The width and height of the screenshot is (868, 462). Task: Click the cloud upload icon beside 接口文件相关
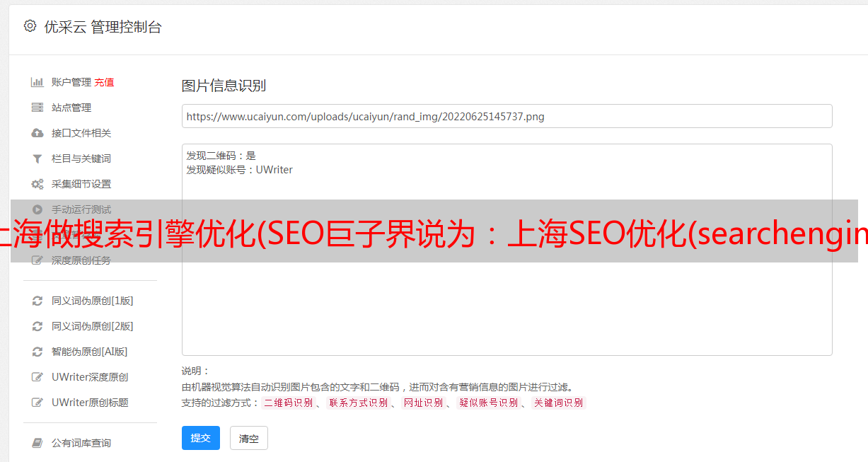click(x=37, y=133)
